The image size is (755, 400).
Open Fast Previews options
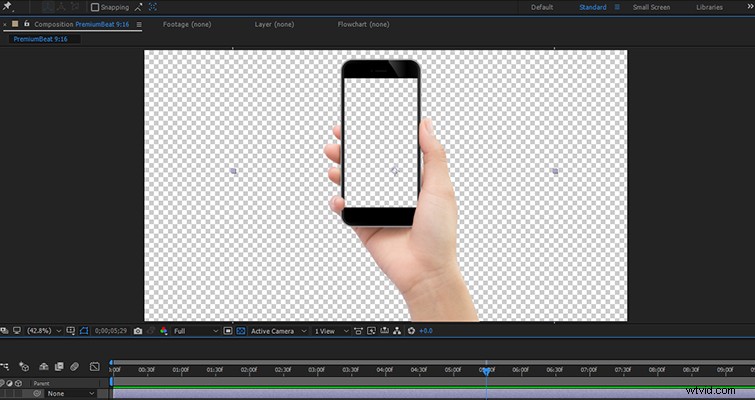tap(371, 331)
